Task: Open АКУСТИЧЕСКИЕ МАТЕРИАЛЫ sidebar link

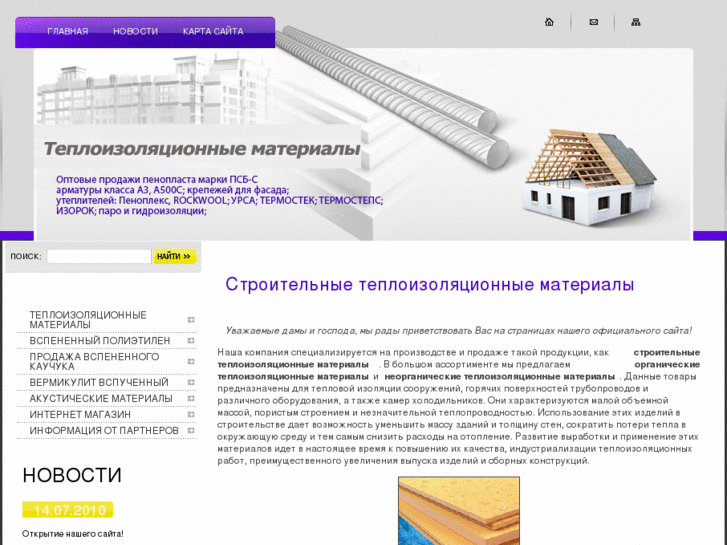Action: (x=101, y=399)
